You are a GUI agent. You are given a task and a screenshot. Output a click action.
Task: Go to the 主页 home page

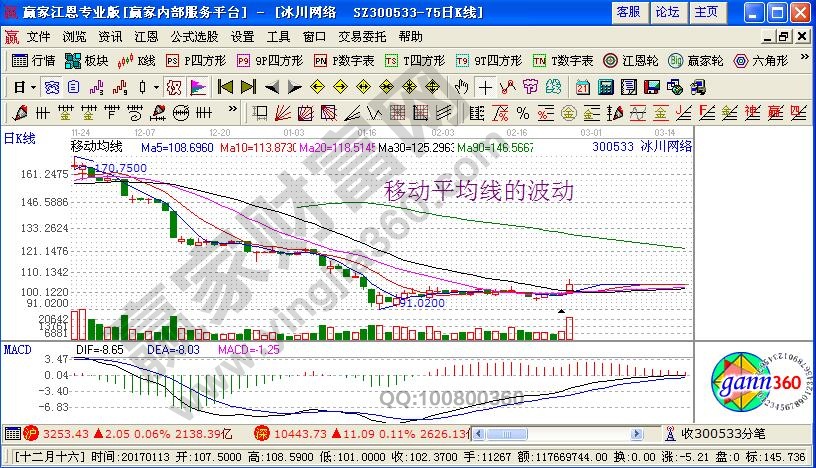click(x=706, y=12)
